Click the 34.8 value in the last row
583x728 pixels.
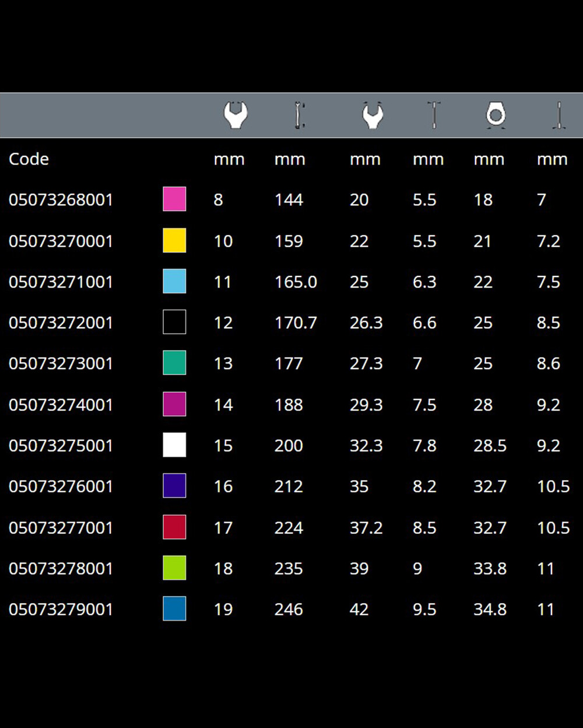coord(490,610)
